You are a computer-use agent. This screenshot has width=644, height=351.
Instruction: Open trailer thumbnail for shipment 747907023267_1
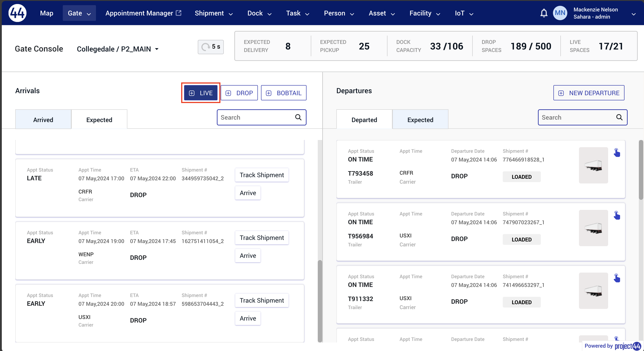[593, 228]
